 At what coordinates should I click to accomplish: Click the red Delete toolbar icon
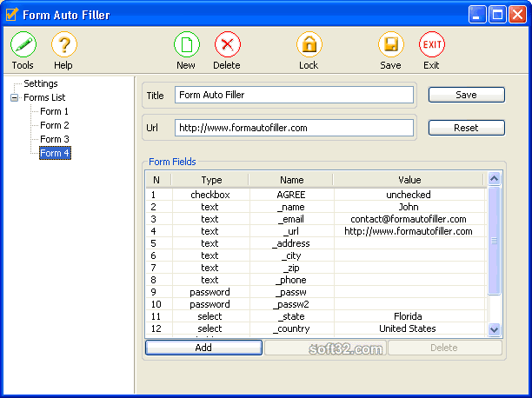(x=228, y=44)
